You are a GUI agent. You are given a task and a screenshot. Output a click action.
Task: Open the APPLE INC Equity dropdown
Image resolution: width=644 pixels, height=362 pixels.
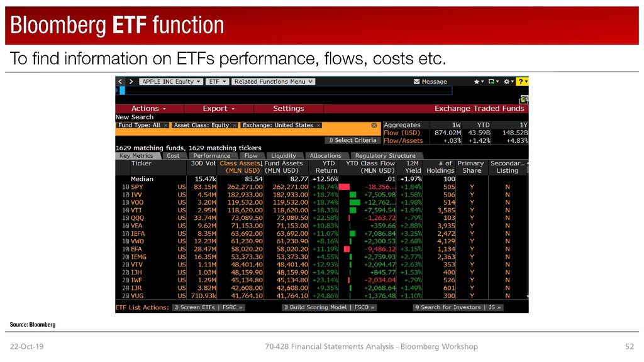pos(171,82)
